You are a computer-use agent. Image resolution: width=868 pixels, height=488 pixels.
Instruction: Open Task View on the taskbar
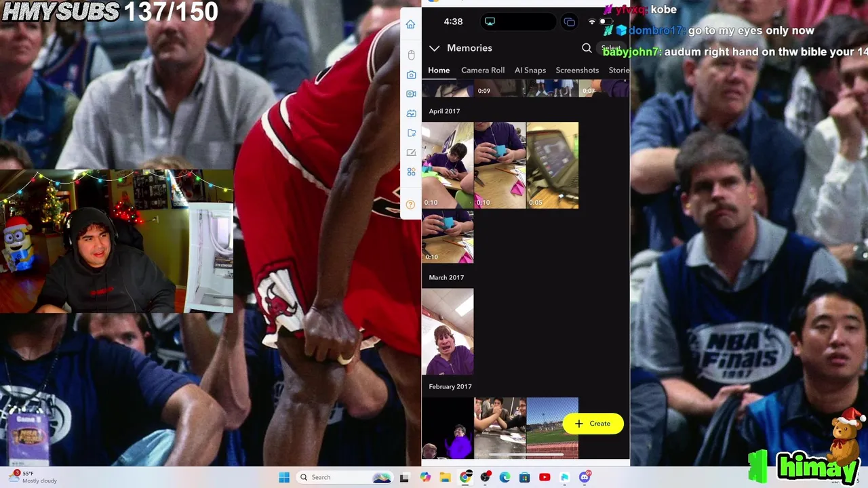[404, 477]
